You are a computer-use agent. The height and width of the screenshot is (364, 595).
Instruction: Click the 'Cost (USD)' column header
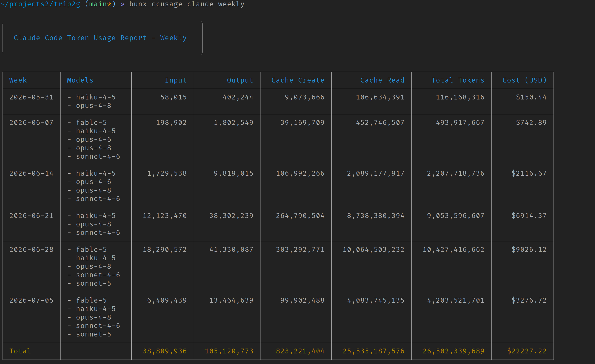pos(525,80)
